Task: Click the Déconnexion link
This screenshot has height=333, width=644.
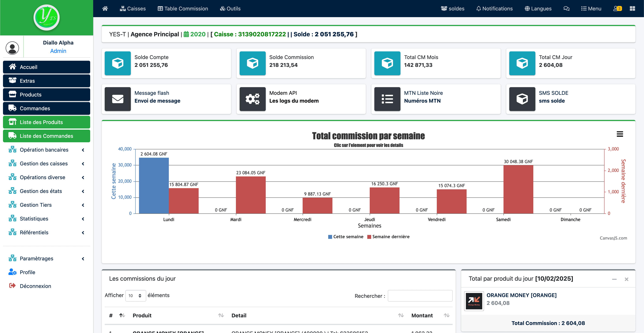Action: [35, 286]
